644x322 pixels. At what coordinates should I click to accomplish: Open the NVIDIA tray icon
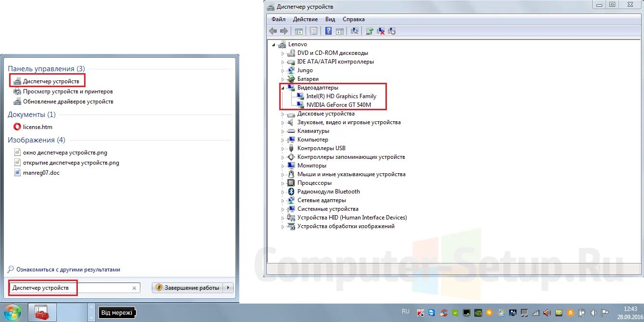point(478,312)
